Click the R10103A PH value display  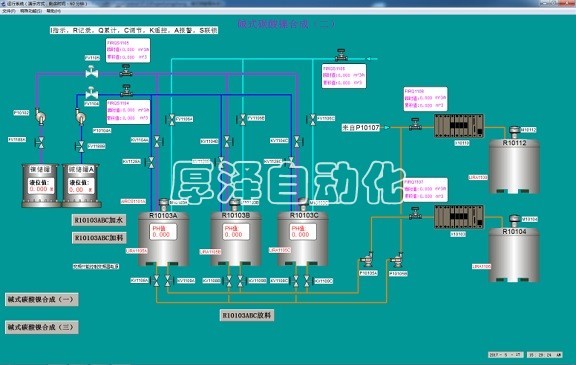pos(163,232)
